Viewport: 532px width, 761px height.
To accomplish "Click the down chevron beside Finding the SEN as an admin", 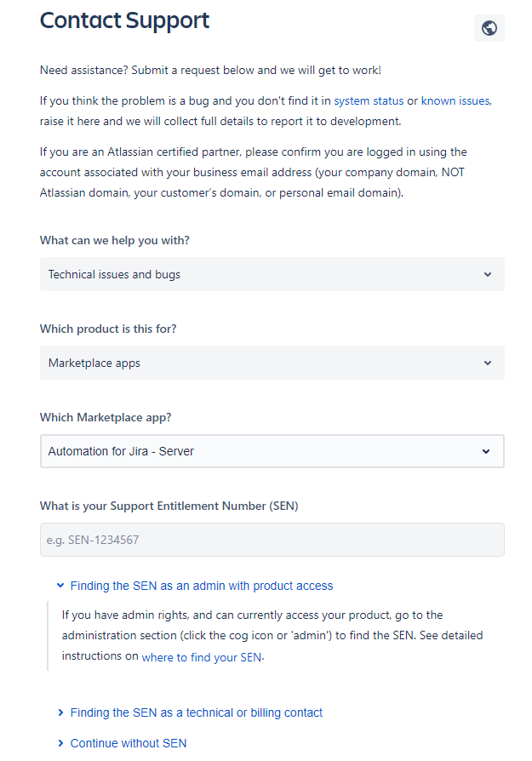I will 60,586.
